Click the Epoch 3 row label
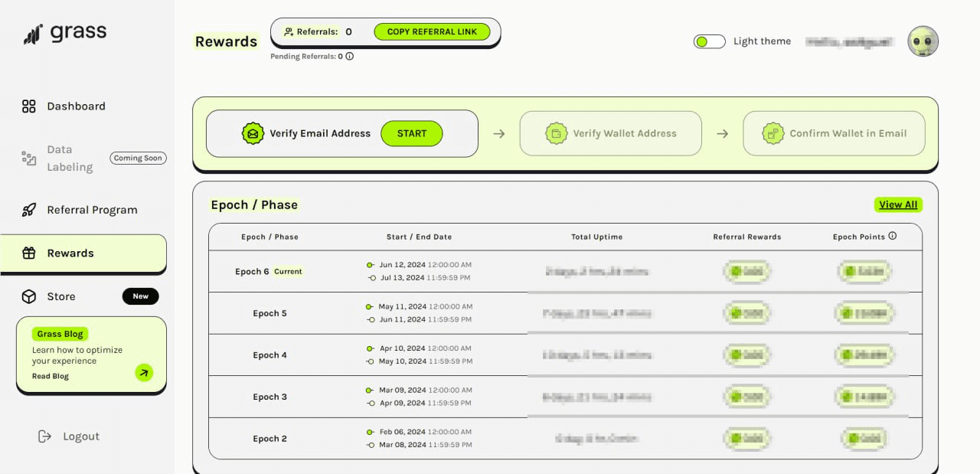Image resolution: width=980 pixels, height=474 pixels. point(270,397)
